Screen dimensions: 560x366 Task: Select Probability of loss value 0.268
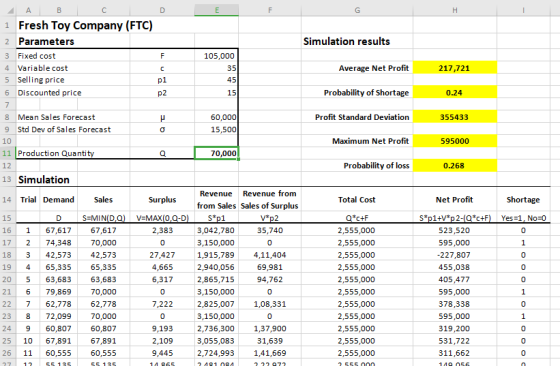(455, 166)
